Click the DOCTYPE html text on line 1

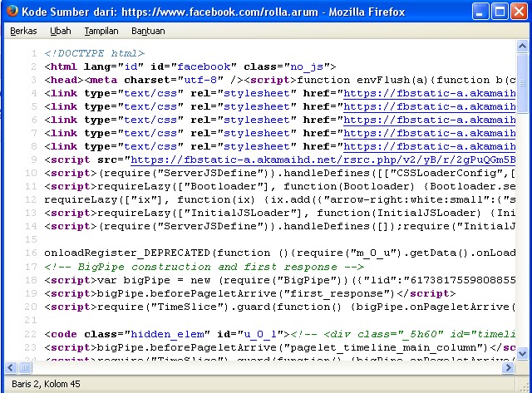tap(95, 53)
